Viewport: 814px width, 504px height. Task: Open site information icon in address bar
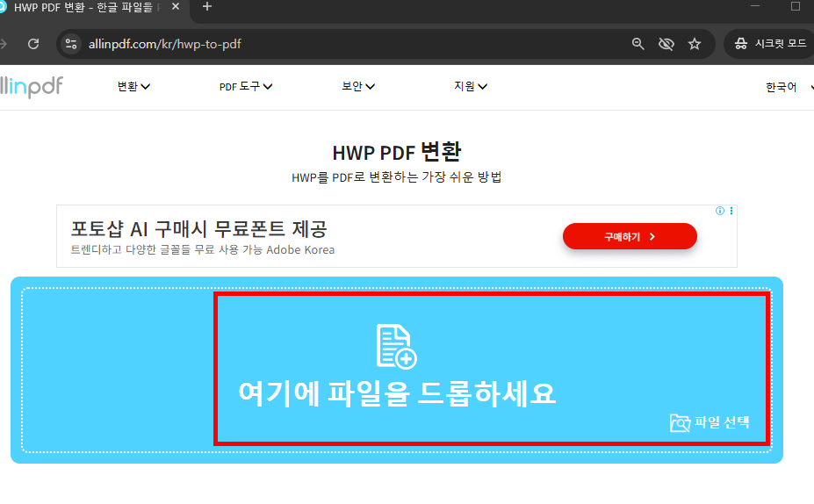71,44
